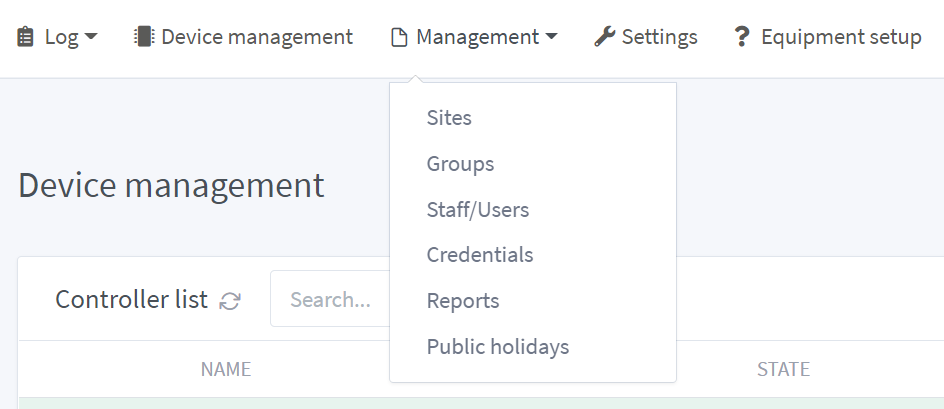Screen dimensions: 944x409
Task: Click the controller Search input field
Action: (x=330, y=300)
